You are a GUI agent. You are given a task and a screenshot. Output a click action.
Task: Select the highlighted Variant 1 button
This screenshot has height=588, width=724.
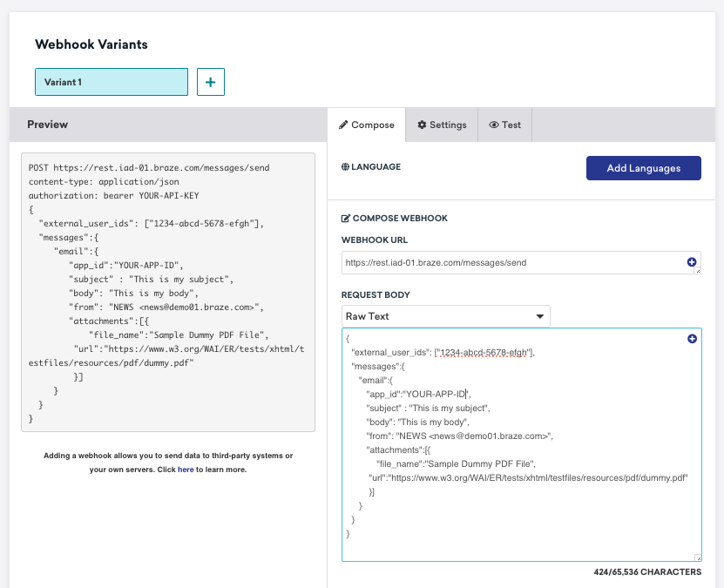coord(111,81)
